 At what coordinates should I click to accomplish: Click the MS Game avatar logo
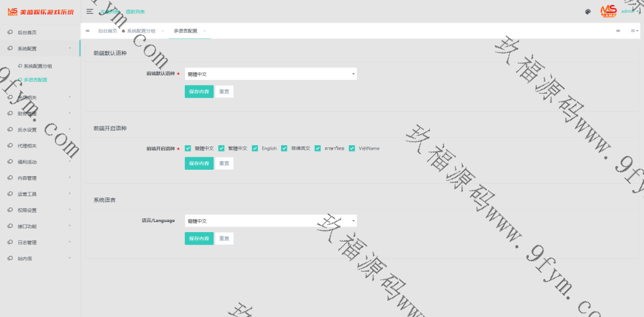(x=608, y=11)
